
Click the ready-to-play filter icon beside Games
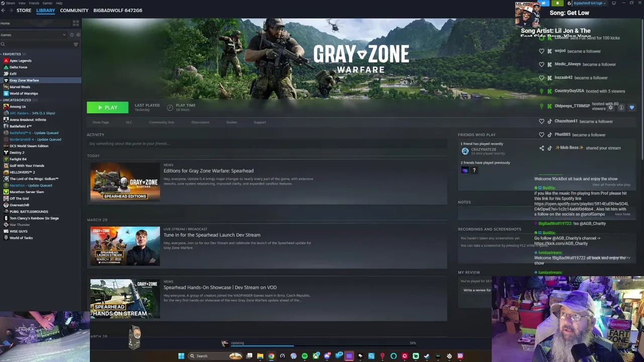(78, 35)
